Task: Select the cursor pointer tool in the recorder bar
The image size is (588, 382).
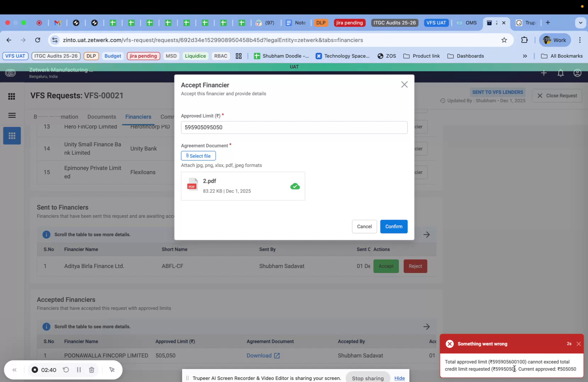Action: (x=112, y=370)
